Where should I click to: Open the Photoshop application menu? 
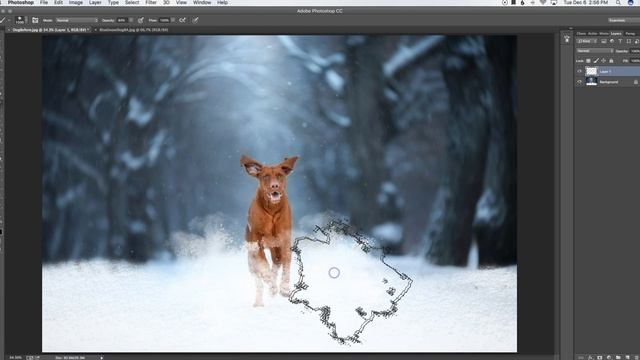coord(20,2)
